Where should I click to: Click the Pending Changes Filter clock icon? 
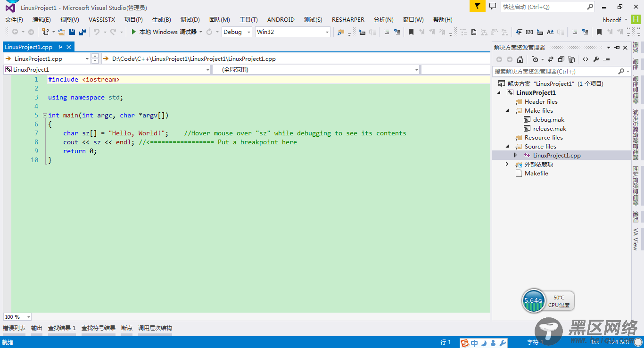(x=535, y=59)
